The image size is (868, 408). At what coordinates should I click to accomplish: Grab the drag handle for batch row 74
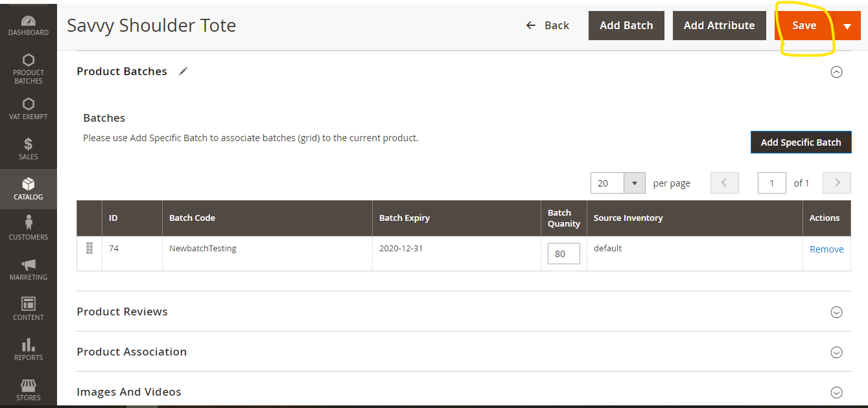click(89, 248)
